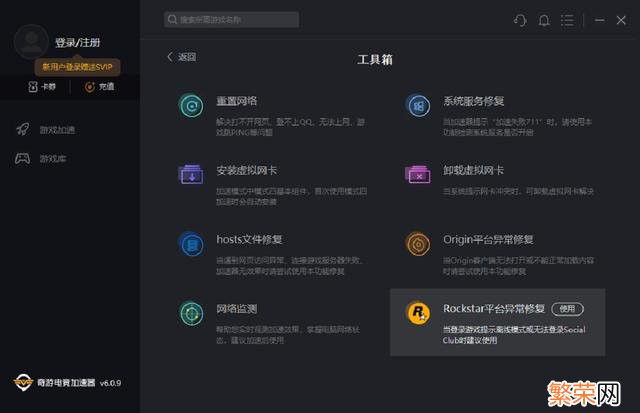Click the 网络监测 network monitor icon
Screen dimensions: 640x413
[x=191, y=313]
